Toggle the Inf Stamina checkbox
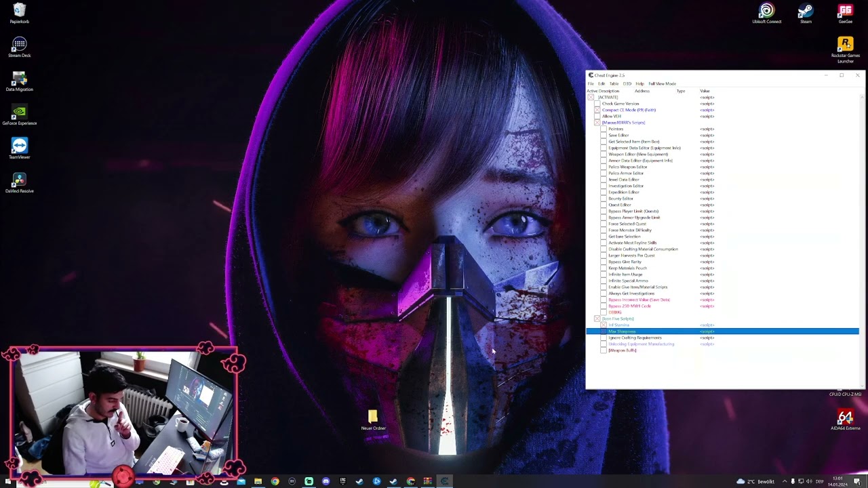 click(604, 325)
